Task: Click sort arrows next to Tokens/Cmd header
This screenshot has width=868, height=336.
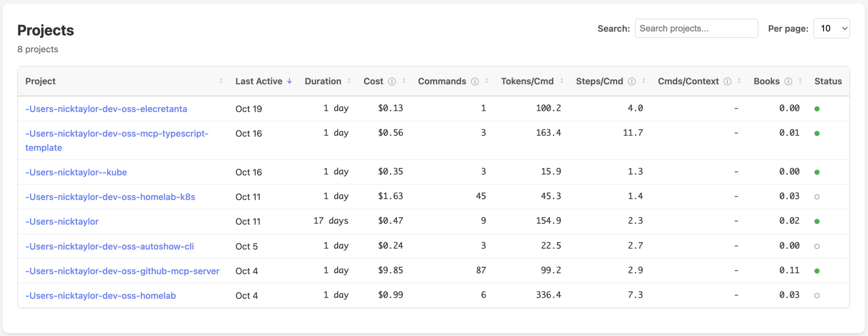Action: [x=561, y=81]
